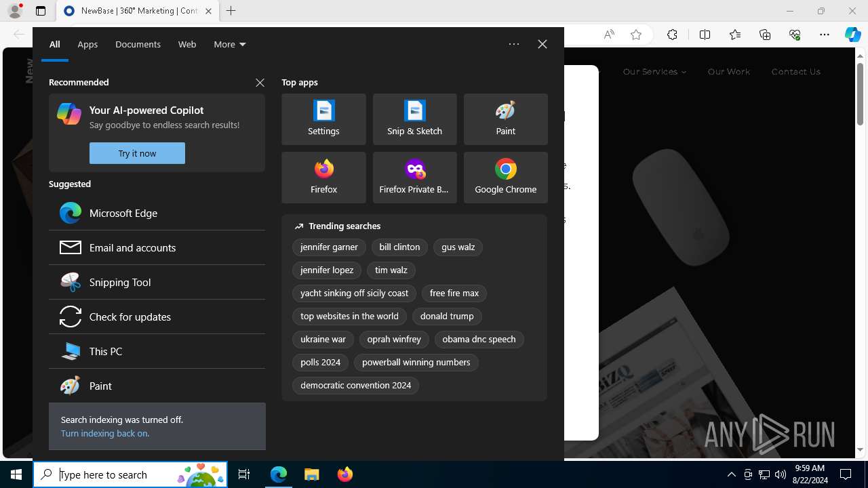
Task: Open Edge Copilot sidebar icon
Action: (x=852, y=35)
